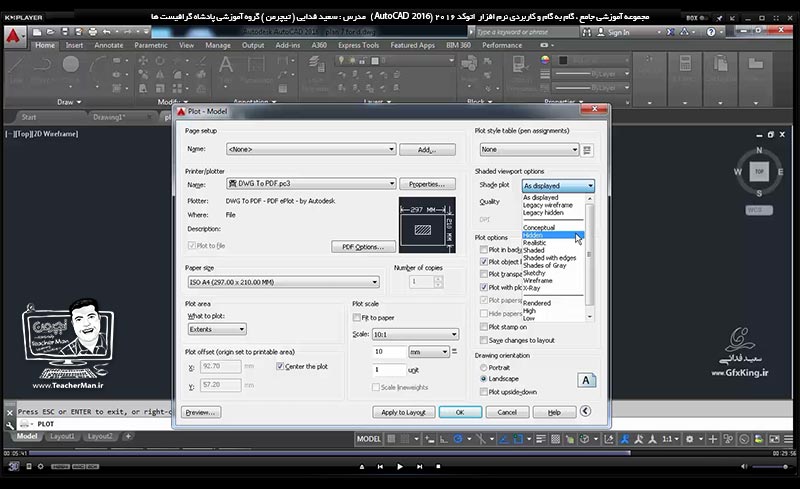
Task: Toggle Plot transparency checkbox
Action: tap(484, 274)
